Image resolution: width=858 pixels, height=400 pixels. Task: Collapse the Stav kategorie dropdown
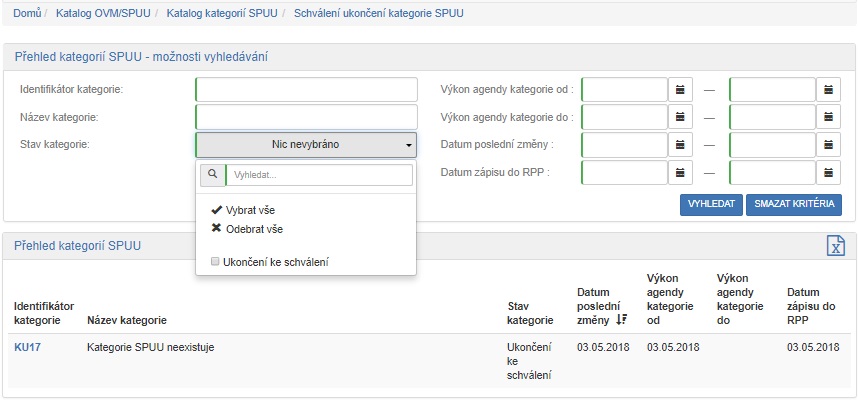306,145
